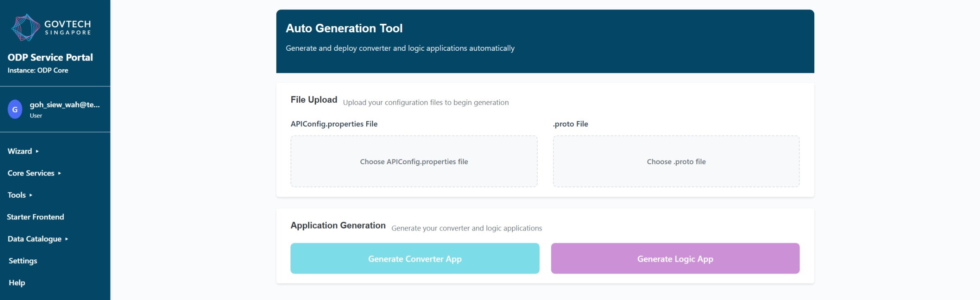
Task: Click the GovTech Singapore logo
Action: (x=51, y=27)
